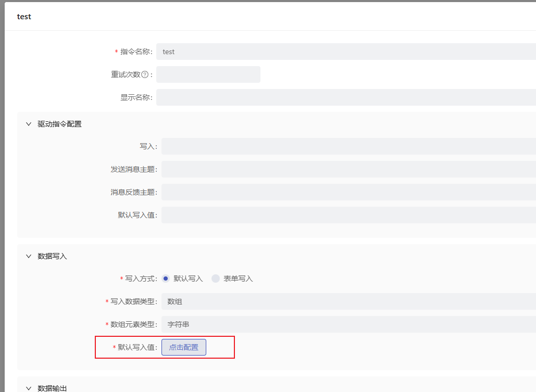Click the test dialog title text
This screenshot has width=536, height=392.
[24, 17]
